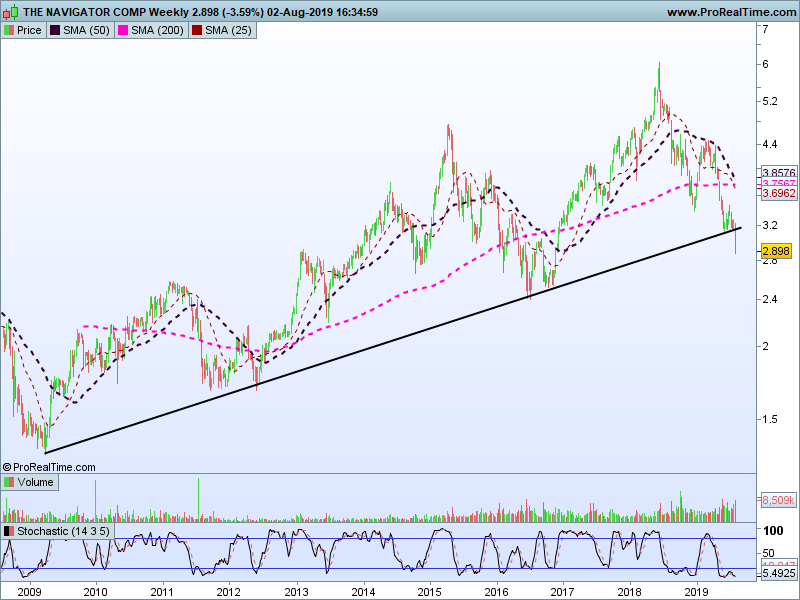
Task: Click the 5.4925 stochastic value tag
Action: click(779, 573)
